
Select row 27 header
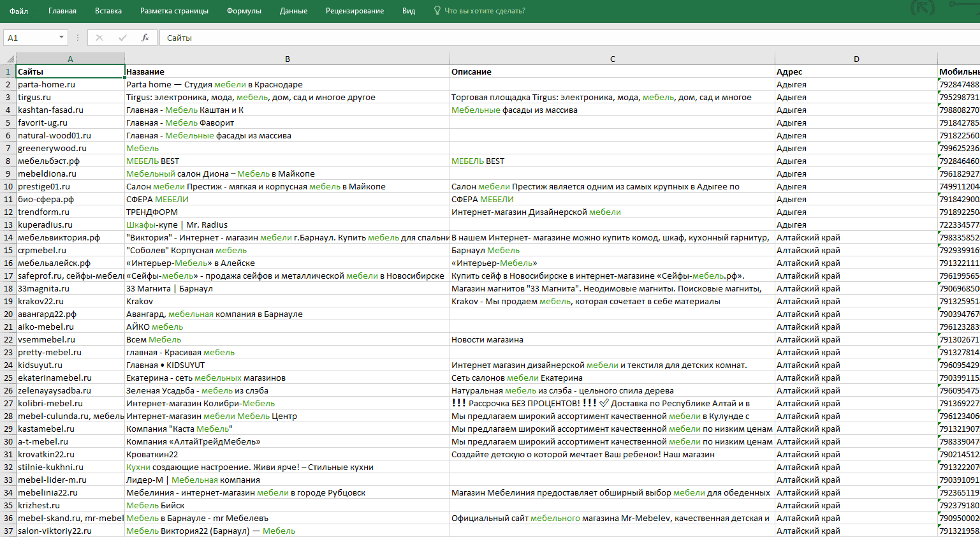[8, 403]
